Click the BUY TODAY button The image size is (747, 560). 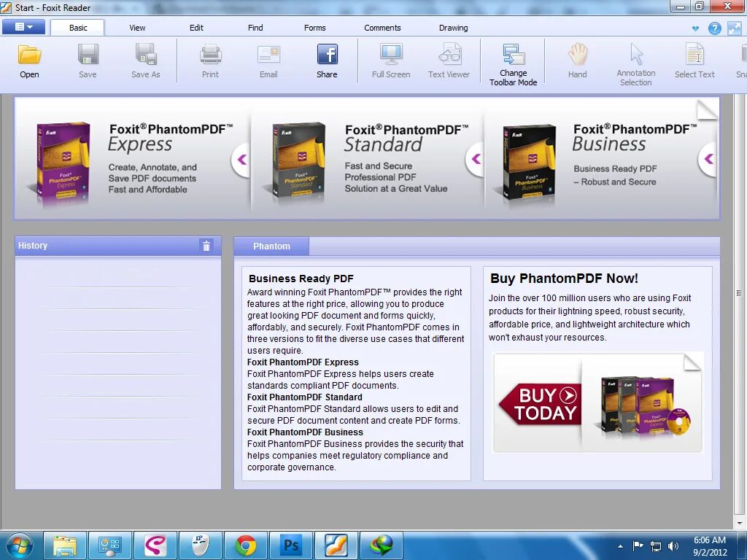click(x=540, y=405)
